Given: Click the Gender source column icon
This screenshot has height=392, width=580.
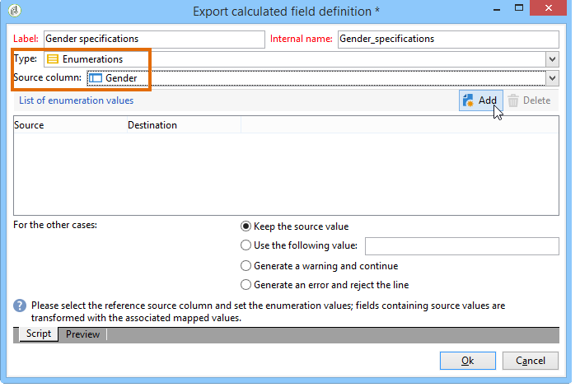Looking at the screenshot, I should [95, 77].
